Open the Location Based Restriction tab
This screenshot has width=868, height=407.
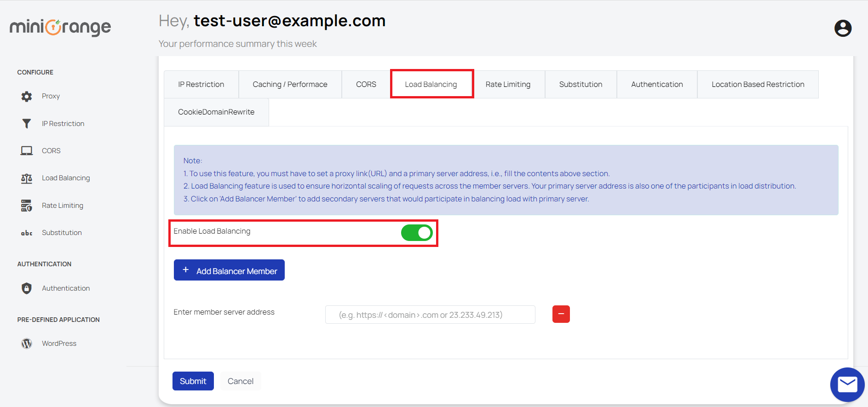(758, 84)
